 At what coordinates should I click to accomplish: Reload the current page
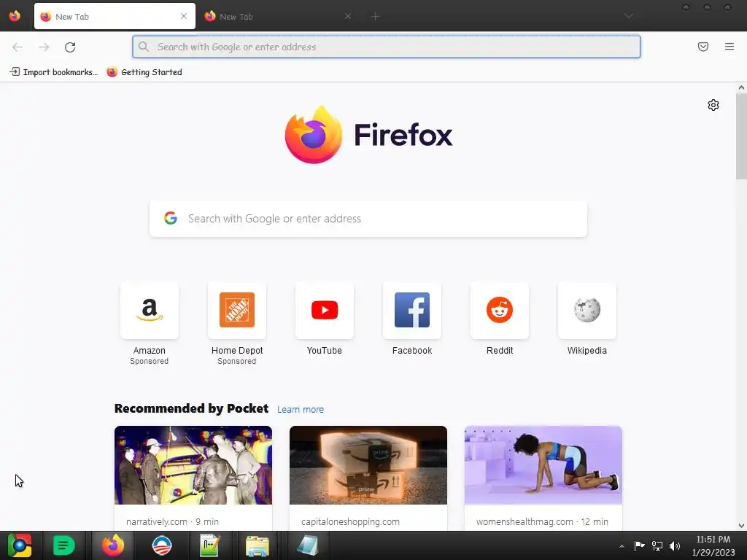[x=70, y=47]
